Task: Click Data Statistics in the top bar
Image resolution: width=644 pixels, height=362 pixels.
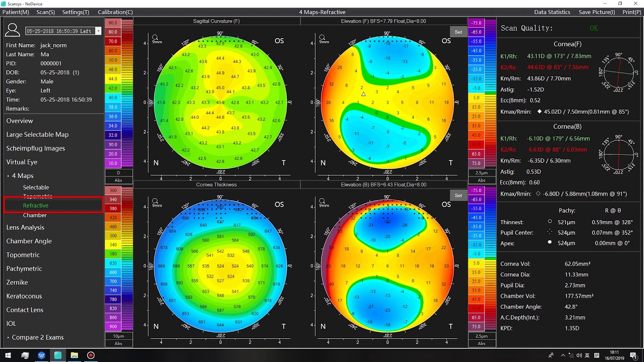Action: pos(552,12)
